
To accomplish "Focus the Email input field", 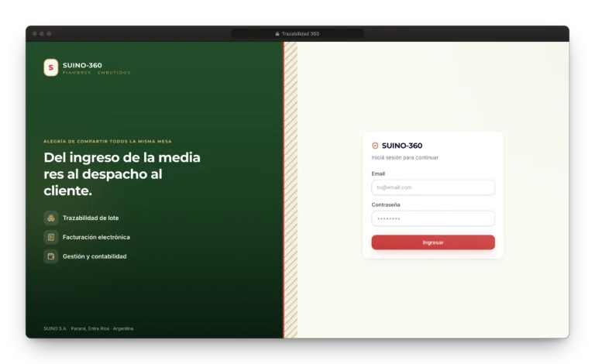I will point(433,187).
